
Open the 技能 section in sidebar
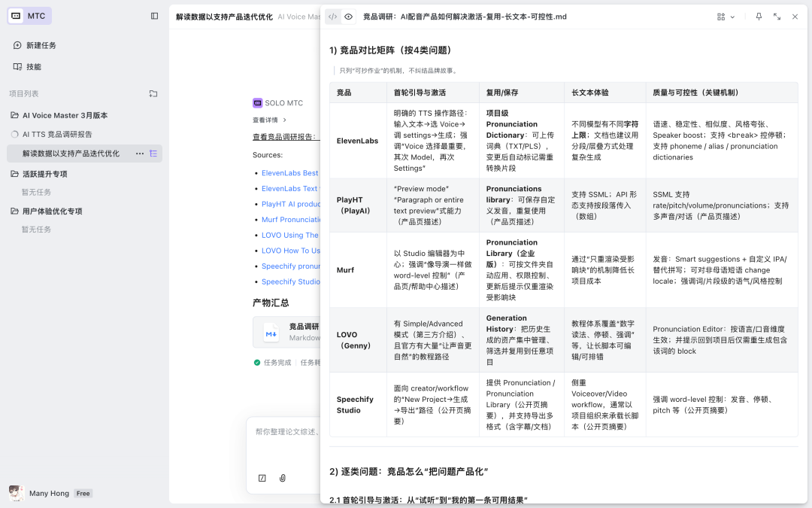(35, 66)
